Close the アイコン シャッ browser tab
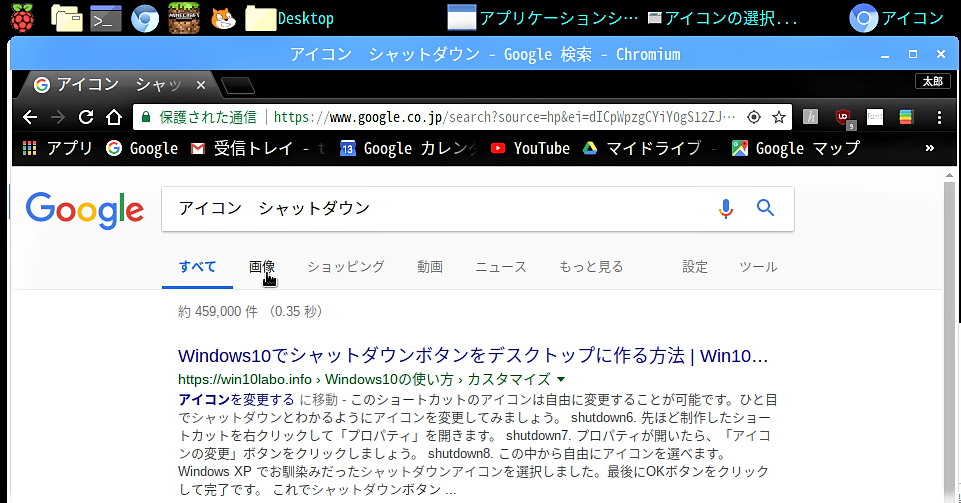 [x=200, y=85]
